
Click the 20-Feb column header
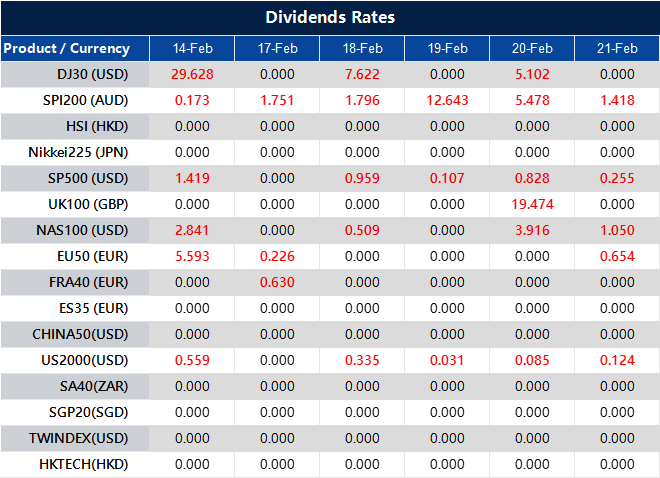(532, 48)
